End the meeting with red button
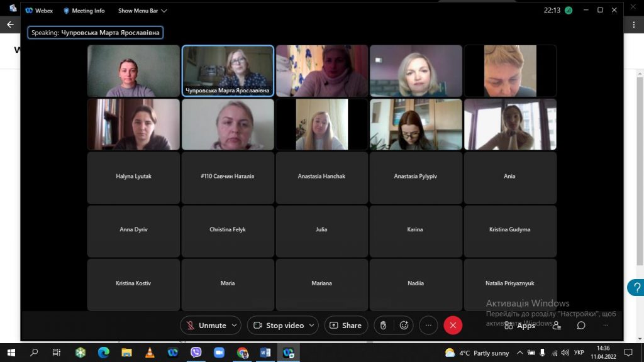 click(x=453, y=325)
